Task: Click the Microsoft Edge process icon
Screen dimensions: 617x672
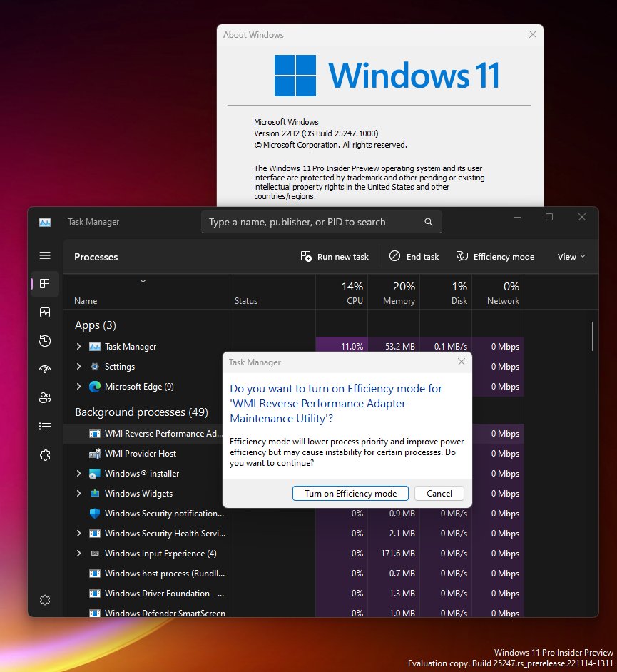Action: tap(95, 387)
